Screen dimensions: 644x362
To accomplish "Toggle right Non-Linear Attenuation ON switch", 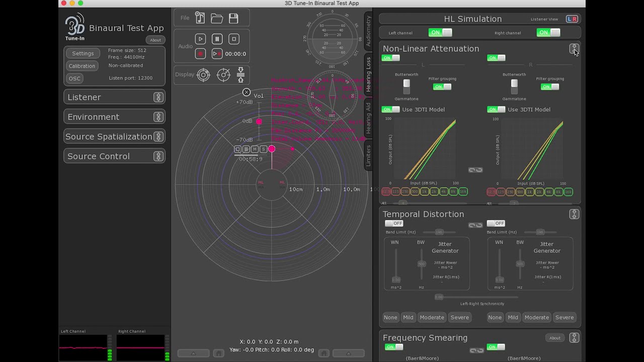I will tap(497, 58).
